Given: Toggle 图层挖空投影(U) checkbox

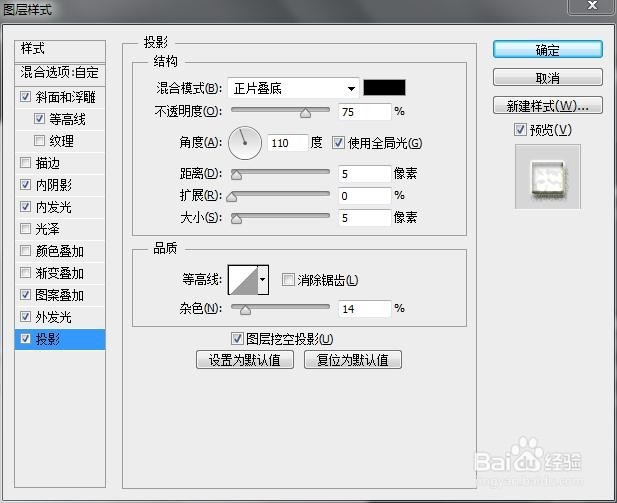Looking at the screenshot, I should tap(237, 338).
